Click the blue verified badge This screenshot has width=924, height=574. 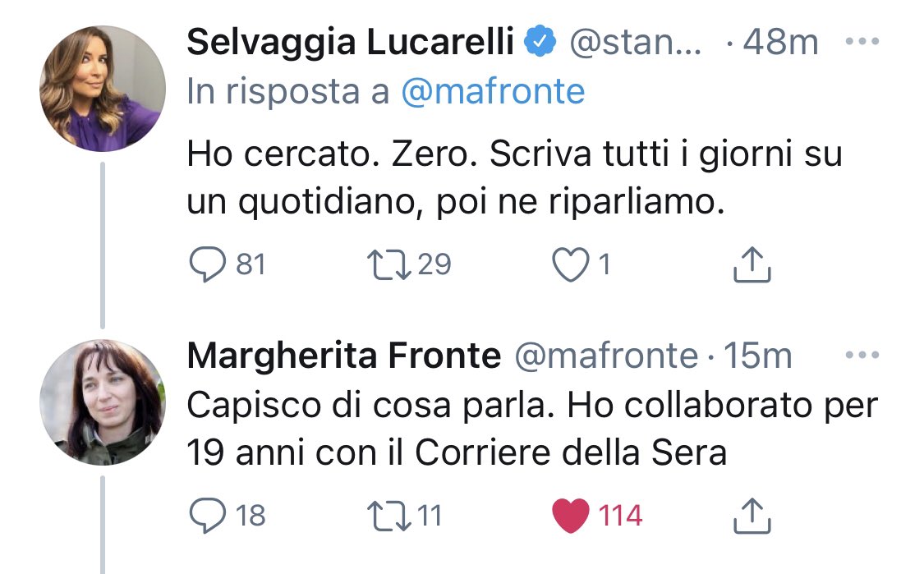click(x=541, y=43)
